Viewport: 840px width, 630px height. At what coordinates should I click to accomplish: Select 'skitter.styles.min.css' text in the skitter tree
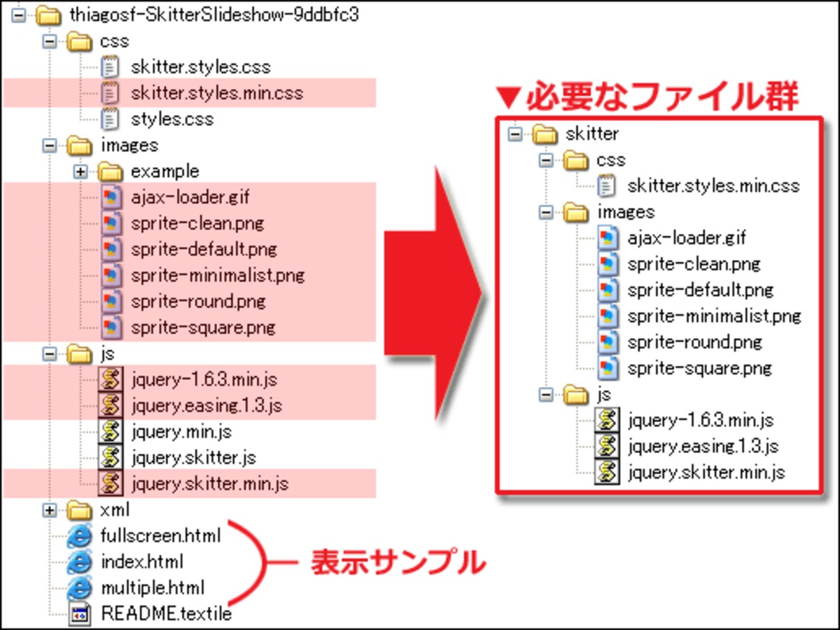pyautogui.click(x=713, y=185)
